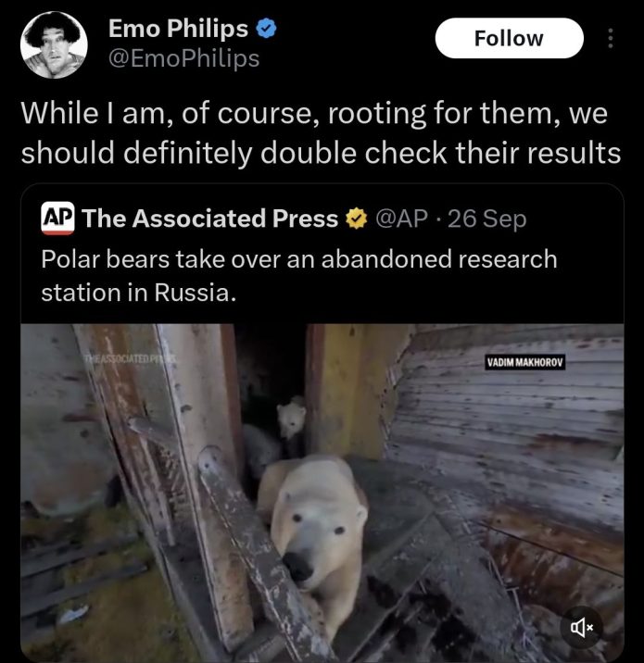Open the three-dot more options menu
Image resolution: width=644 pixels, height=663 pixels.
[610, 38]
